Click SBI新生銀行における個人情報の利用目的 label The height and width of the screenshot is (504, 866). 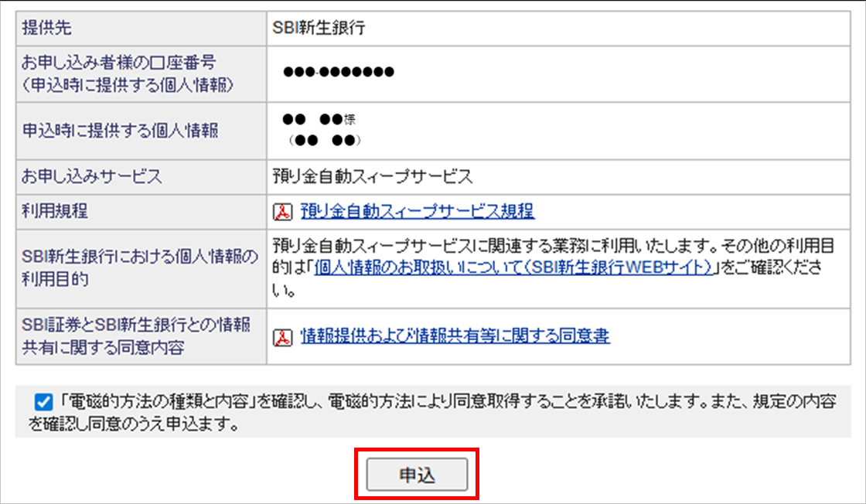[x=140, y=267]
